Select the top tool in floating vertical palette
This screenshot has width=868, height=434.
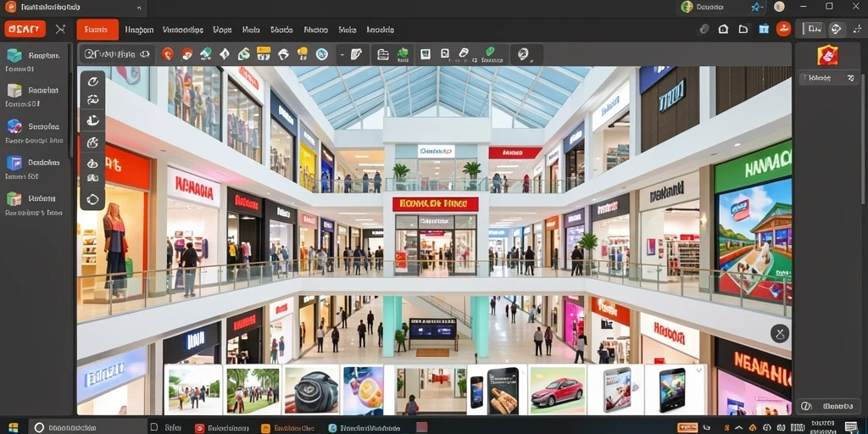(92, 81)
